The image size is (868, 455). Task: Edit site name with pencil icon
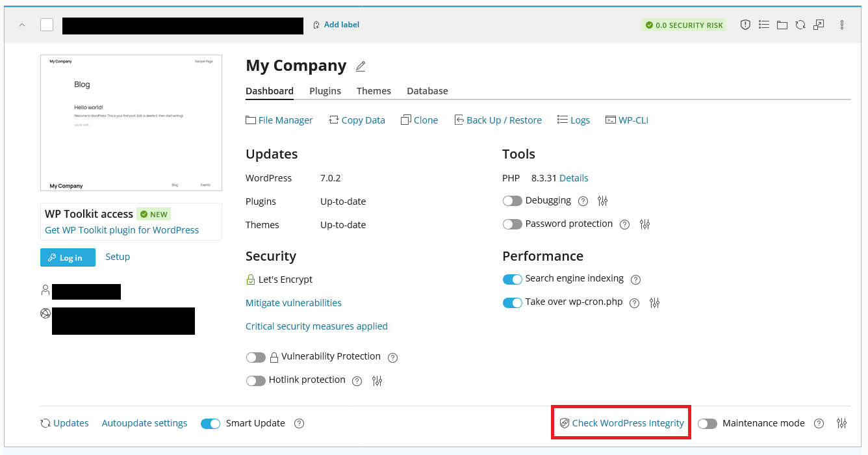point(361,66)
